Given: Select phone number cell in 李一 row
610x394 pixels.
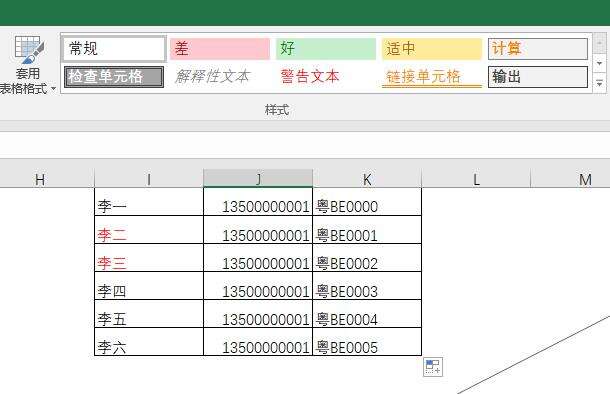Looking at the screenshot, I should point(258,201).
